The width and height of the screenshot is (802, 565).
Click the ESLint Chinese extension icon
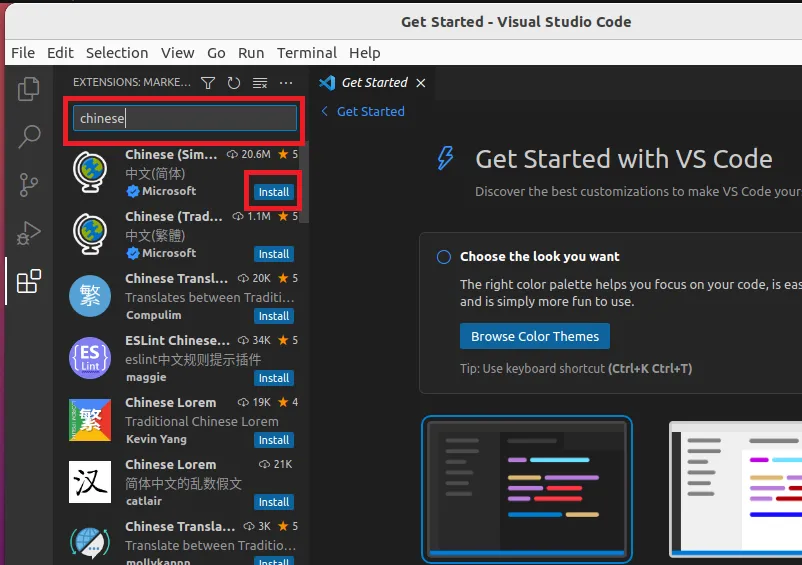[x=90, y=358]
